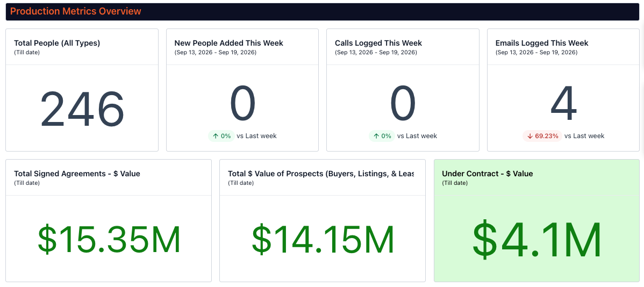644x287 pixels.
Task: Click the green up arrow under Calls Logged
Action: click(x=376, y=136)
